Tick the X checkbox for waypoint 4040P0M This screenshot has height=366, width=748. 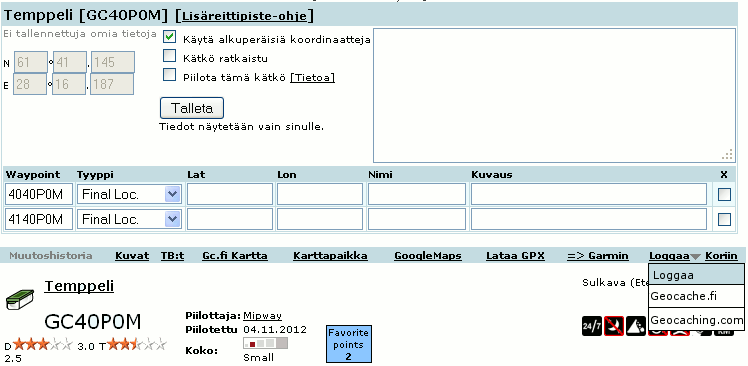(x=724, y=194)
